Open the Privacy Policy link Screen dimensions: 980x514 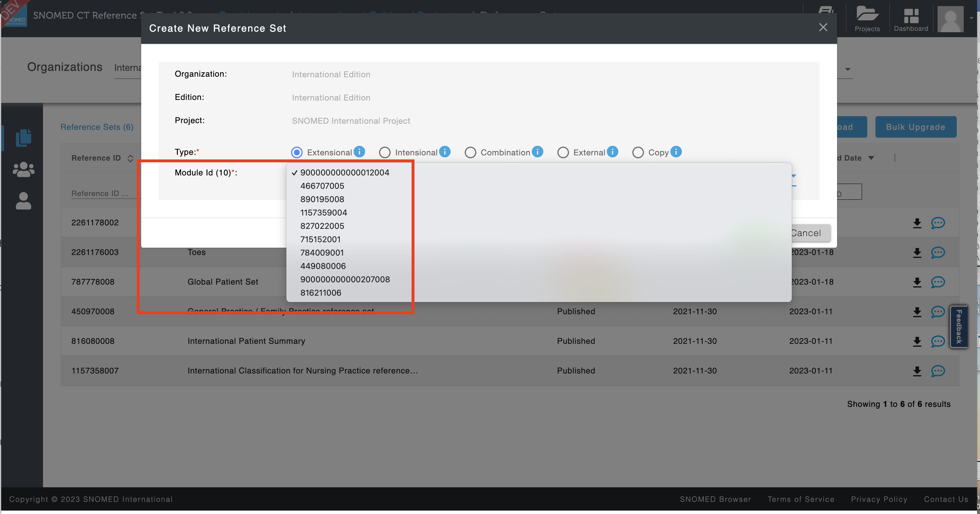pos(879,499)
